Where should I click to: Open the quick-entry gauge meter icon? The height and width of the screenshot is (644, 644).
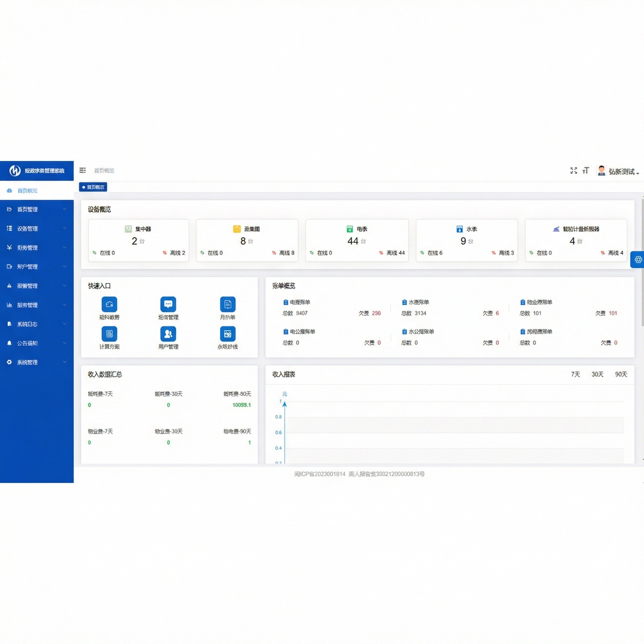coord(109,304)
